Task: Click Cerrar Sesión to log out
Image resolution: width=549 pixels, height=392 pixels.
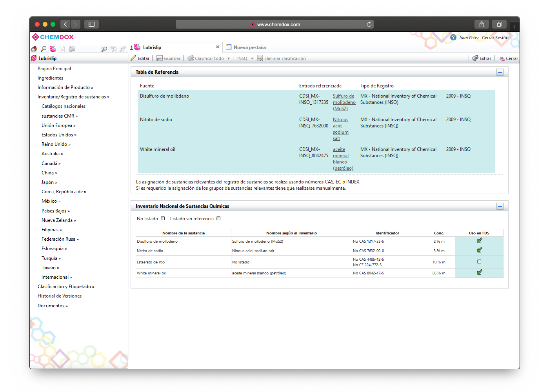Action: [x=495, y=38]
